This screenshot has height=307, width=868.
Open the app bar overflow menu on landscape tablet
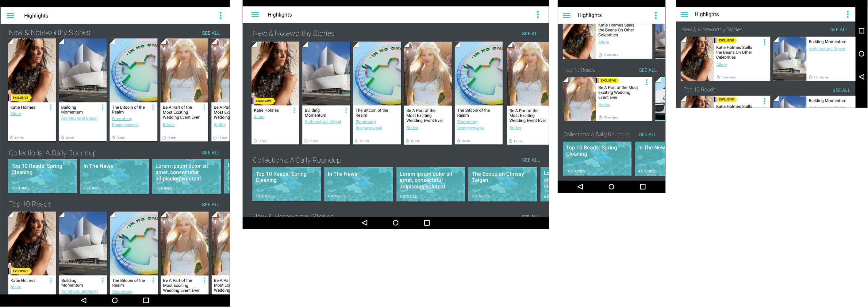tap(538, 14)
